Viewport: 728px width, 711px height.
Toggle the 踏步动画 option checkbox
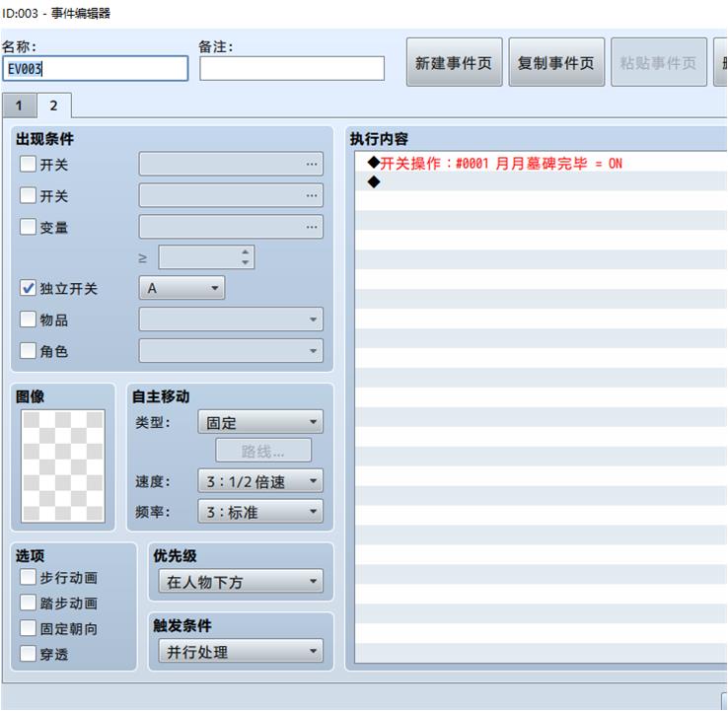coord(28,603)
